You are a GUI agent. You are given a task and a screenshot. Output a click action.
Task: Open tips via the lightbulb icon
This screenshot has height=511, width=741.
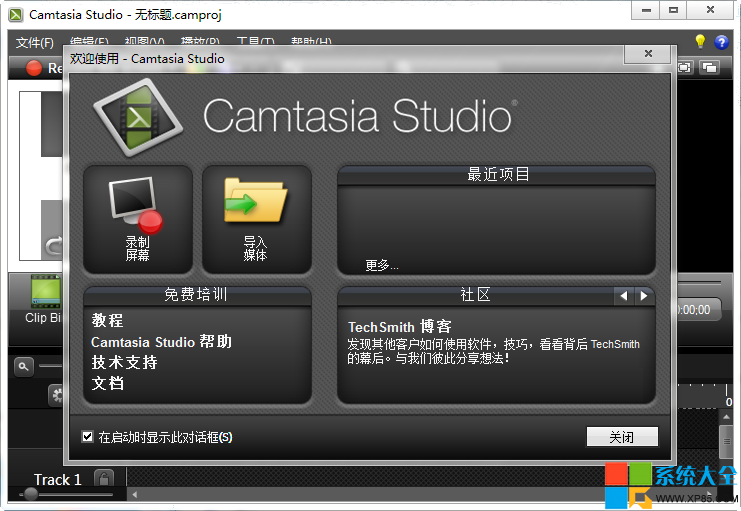click(x=700, y=42)
